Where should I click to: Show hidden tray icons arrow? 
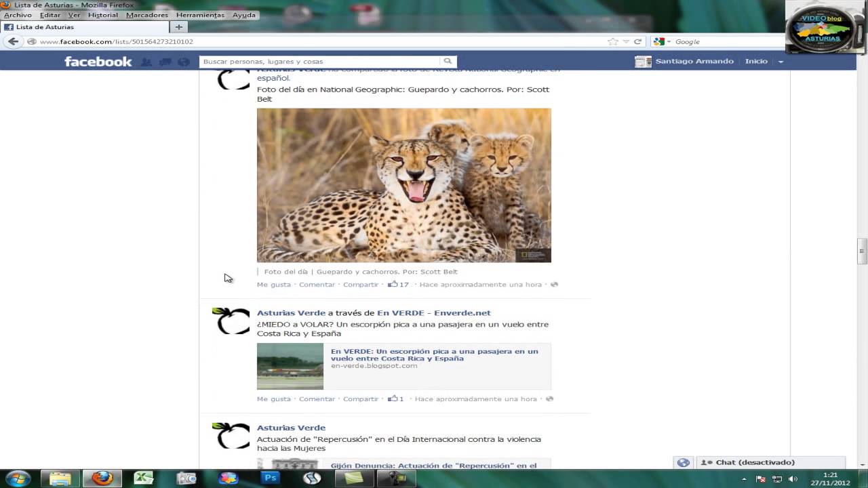pos(745,479)
